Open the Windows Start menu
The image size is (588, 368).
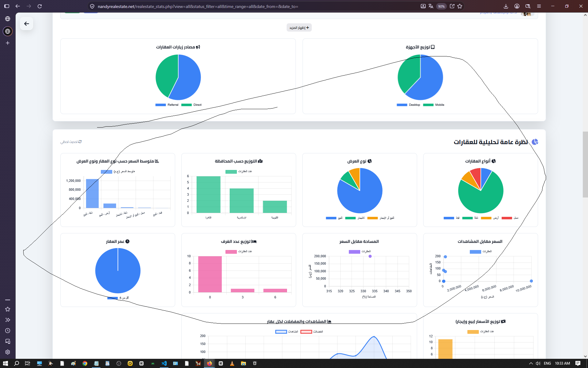(x=6, y=363)
